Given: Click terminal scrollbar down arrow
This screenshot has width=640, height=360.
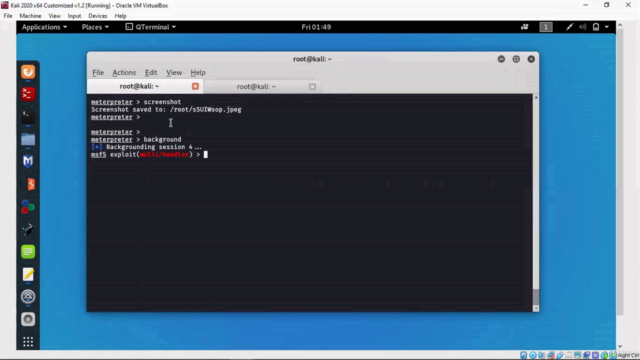Looking at the screenshot, I should click(536, 309).
